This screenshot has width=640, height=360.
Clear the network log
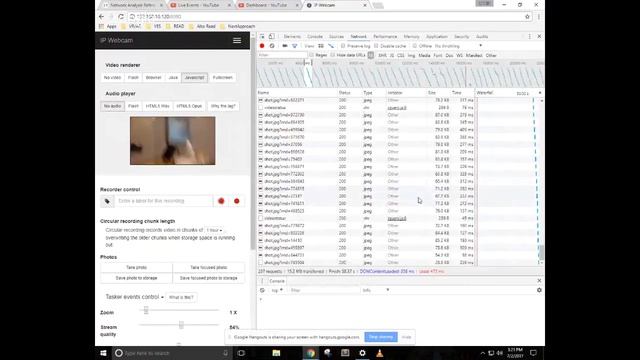(272, 46)
